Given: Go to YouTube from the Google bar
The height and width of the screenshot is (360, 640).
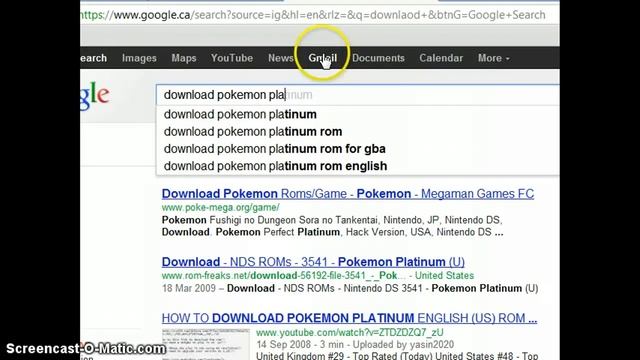Looking at the screenshot, I should pyautogui.click(x=232, y=58).
